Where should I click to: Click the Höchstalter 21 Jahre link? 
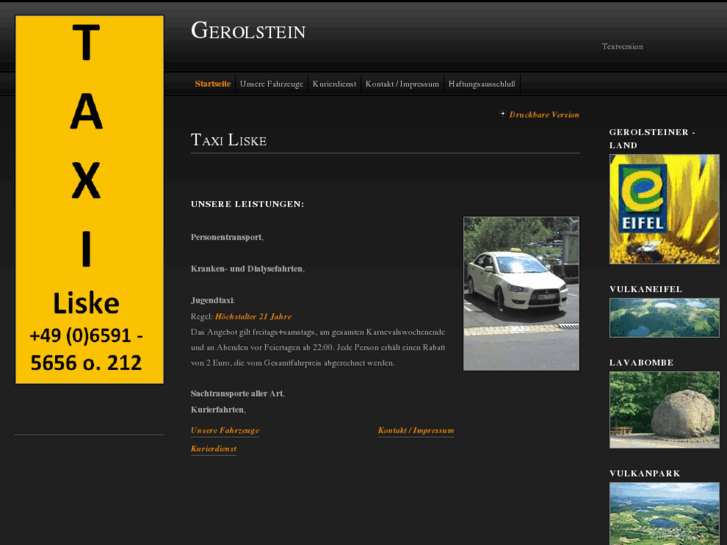(253, 317)
